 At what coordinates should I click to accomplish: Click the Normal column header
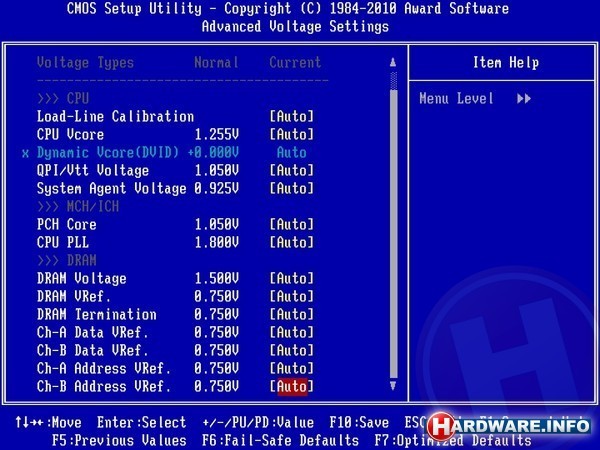point(217,62)
